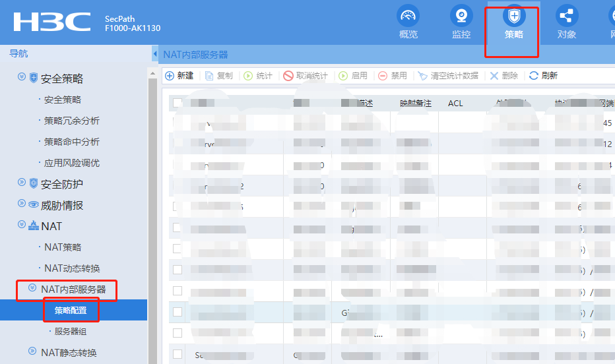The width and height of the screenshot is (615, 364).
Task: Expand the NAT静态转换 chevron
Action: 32,351
